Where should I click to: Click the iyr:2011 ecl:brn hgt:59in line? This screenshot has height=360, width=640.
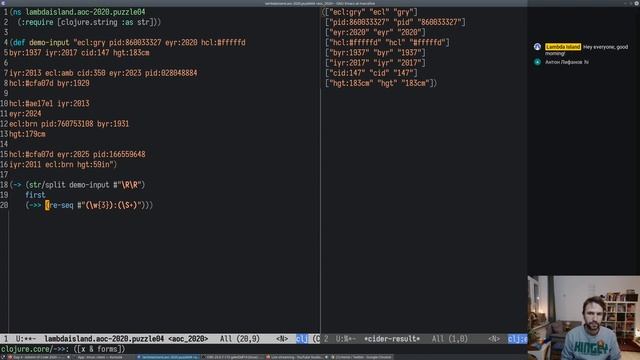[63, 164]
